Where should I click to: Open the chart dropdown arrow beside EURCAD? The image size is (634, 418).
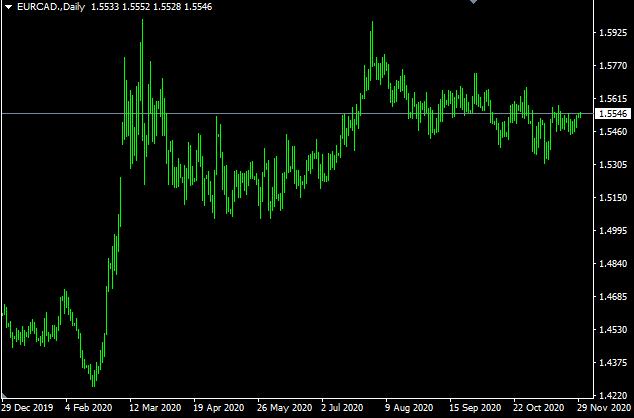[x=8, y=7]
